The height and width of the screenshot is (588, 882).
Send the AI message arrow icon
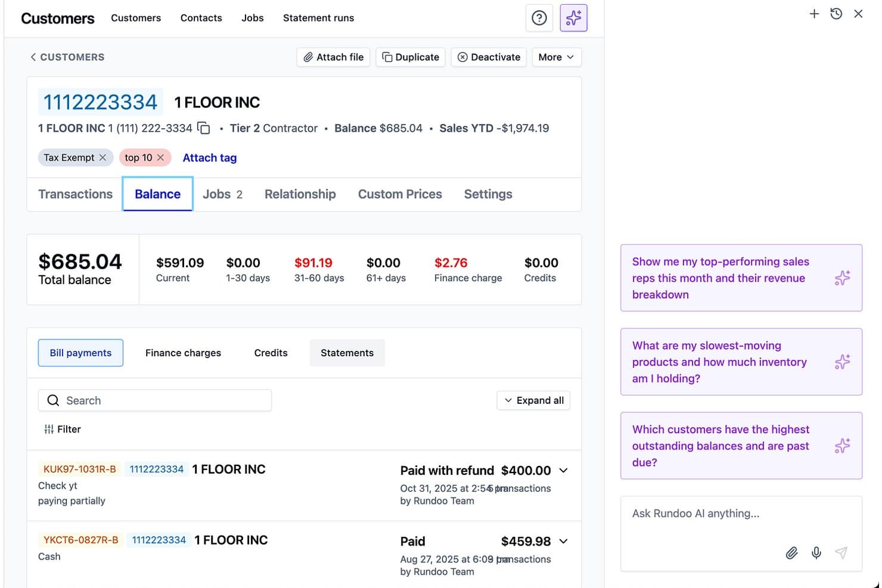(841, 553)
